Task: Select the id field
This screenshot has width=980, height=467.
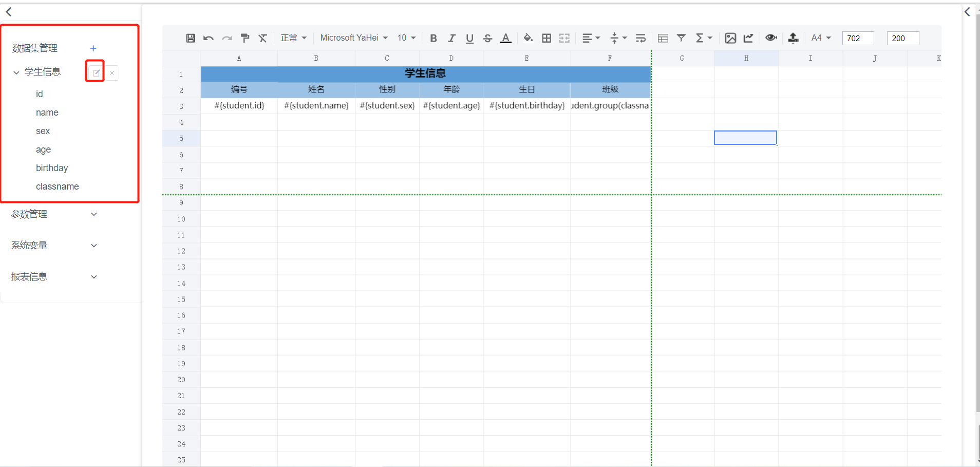Action: pyautogui.click(x=40, y=94)
